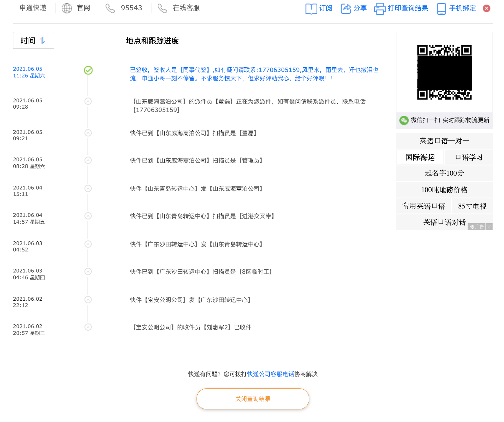The width and height of the screenshot is (504, 422).
Task: Click the 09:28 delivery timeline marker
Action: click(x=88, y=101)
